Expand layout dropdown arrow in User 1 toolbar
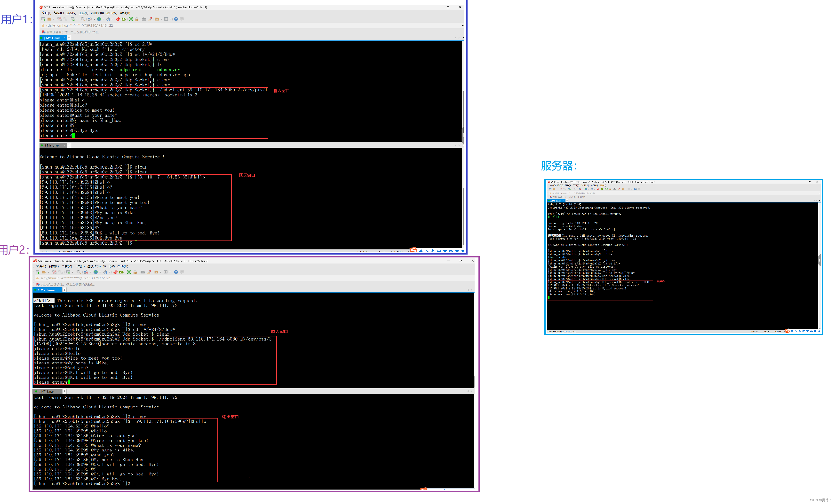Screen dimensions: 835x504 click(x=170, y=19)
